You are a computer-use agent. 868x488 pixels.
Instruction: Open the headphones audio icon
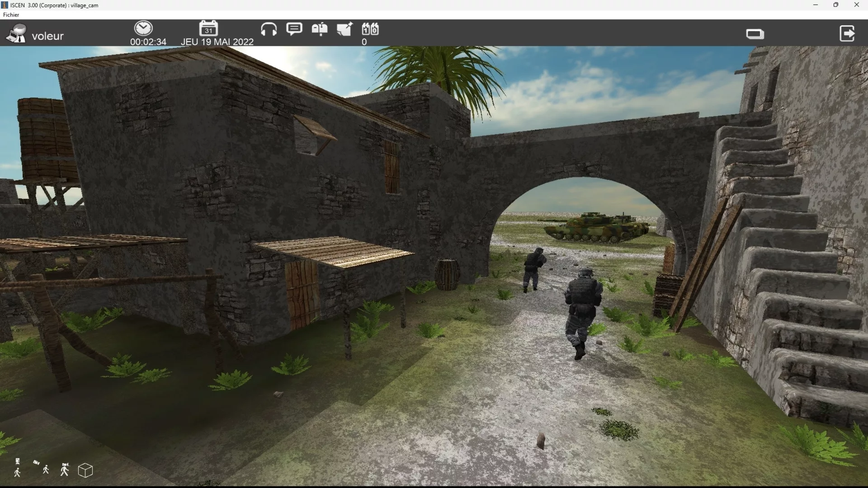269,29
